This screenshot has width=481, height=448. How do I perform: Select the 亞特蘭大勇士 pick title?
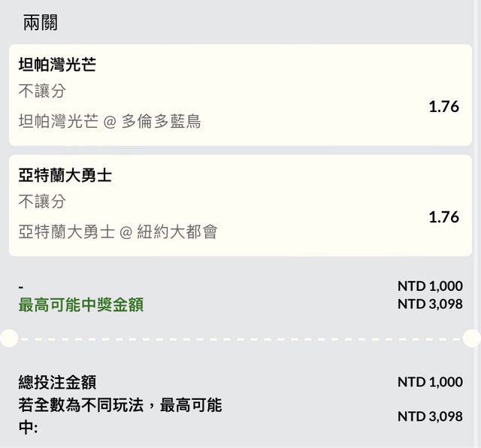point(65,176)
